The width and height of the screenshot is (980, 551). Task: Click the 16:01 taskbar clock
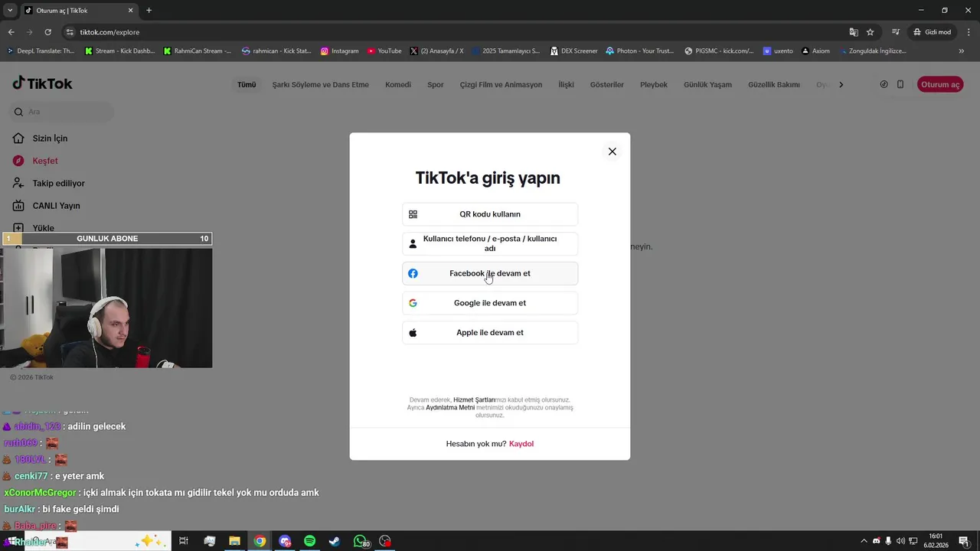pyautogui.click(x=936, y=541)
